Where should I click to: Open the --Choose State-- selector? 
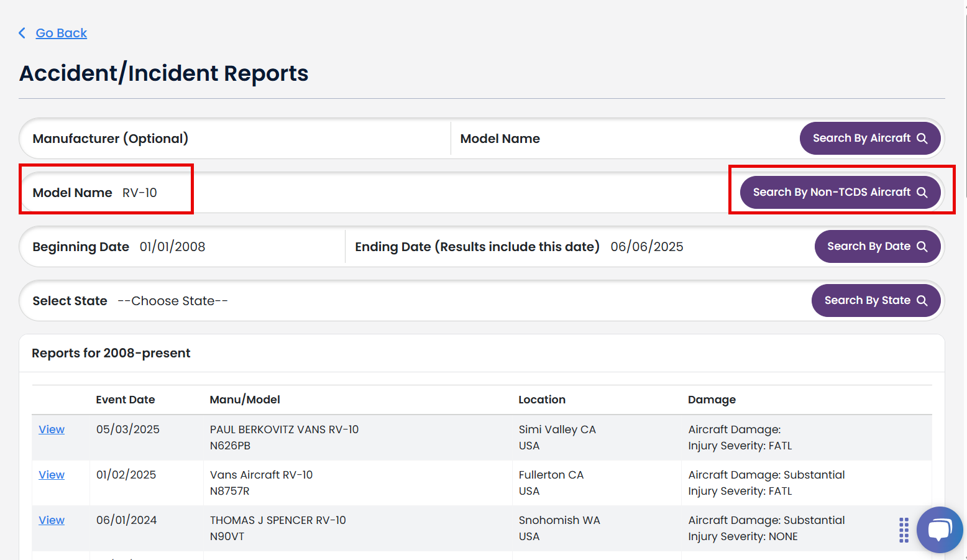172,301
